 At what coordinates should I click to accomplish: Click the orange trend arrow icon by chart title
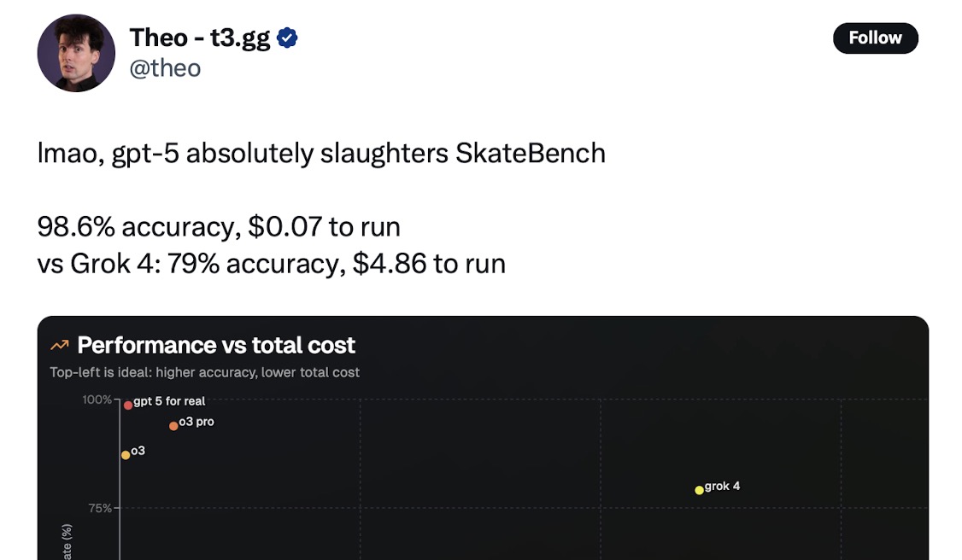pyautogui.click(x=59, y=346)
